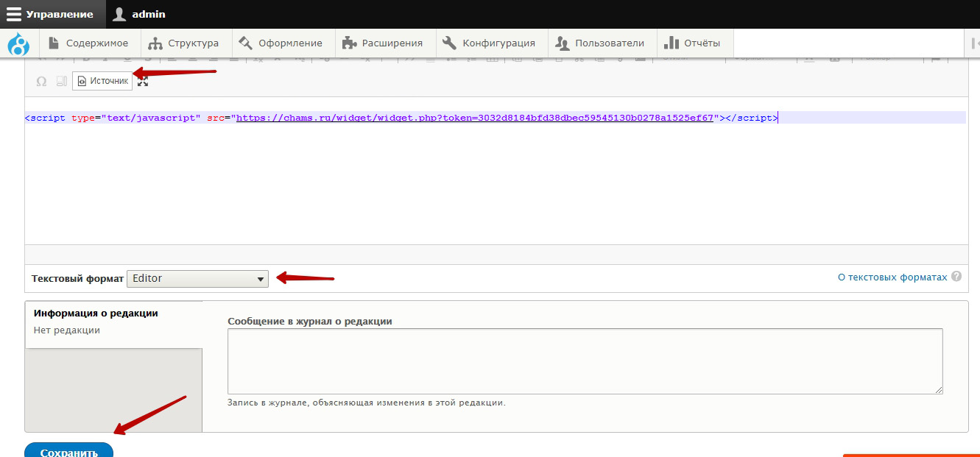Open the Содержимое menu
980x457 pixels.
tap(88, 43)
